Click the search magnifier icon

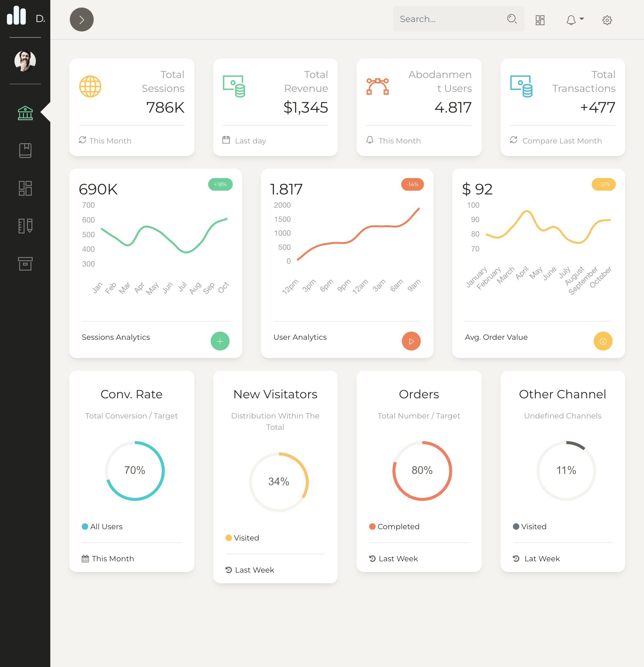[x=512, y=19]
